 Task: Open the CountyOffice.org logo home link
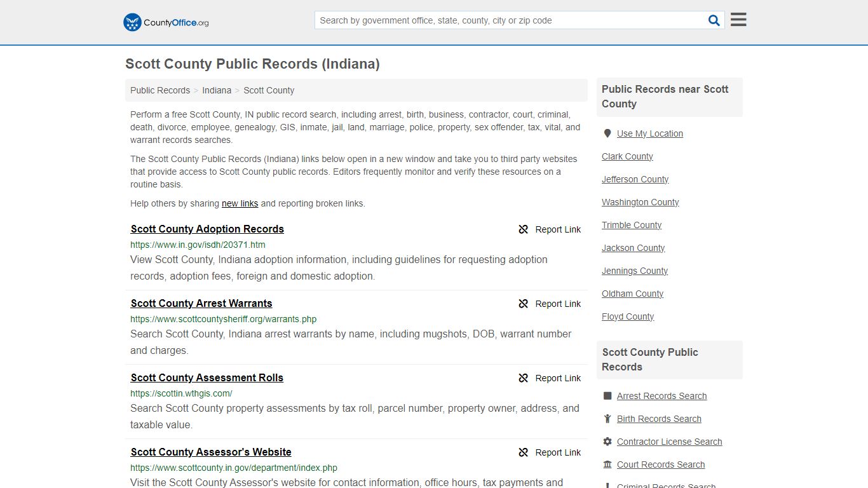166,22
